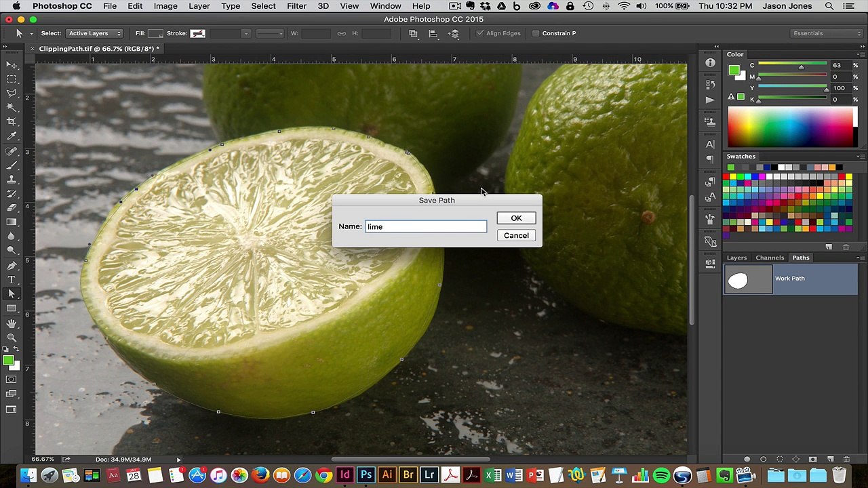The height and width of the screenshot is (488, 868).
Task: Select the Magic Wand tool
Action: click(12, 108)
